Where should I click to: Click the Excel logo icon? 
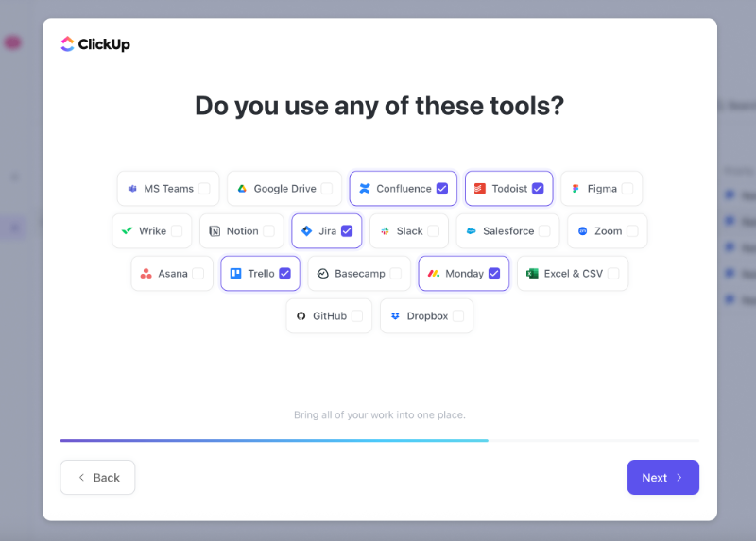point(532,274)
